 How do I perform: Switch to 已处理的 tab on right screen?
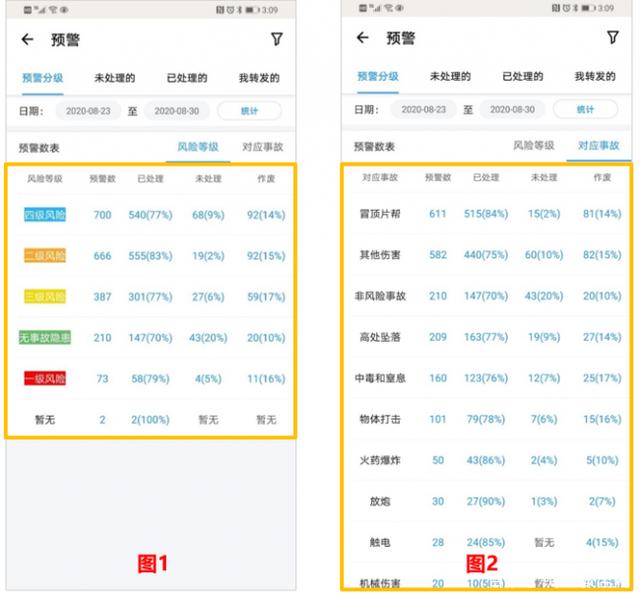click(x=523, y=76)
